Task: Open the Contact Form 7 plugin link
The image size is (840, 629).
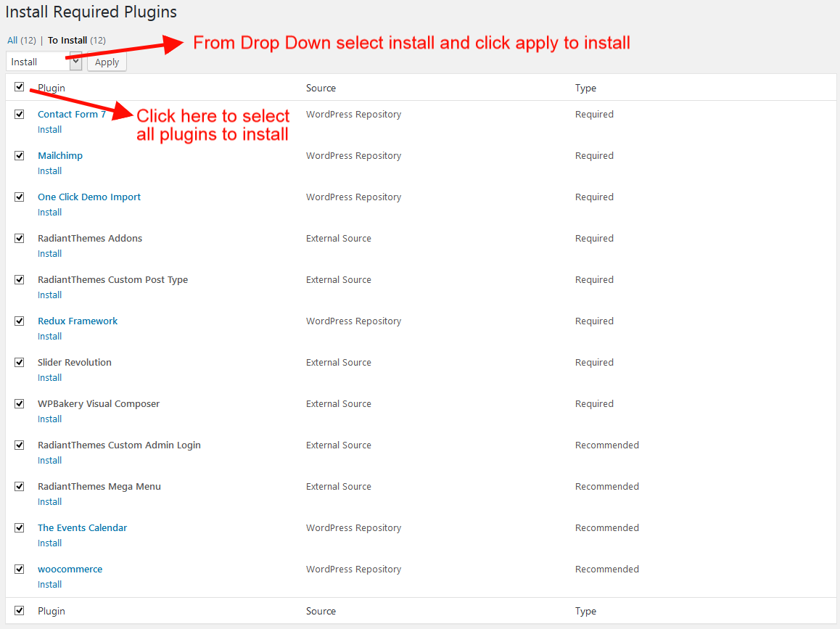Action: 72,115
